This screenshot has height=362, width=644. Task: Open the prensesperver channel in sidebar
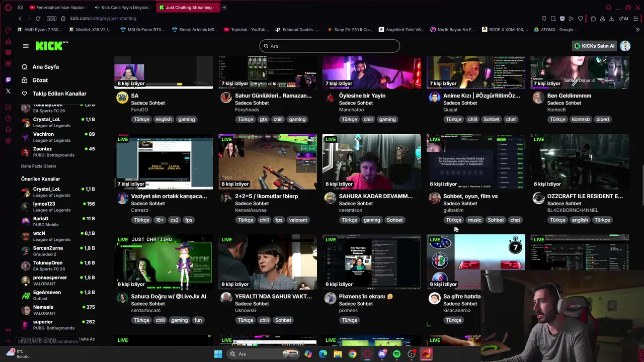pyautogui.click(x=58, y=281)
